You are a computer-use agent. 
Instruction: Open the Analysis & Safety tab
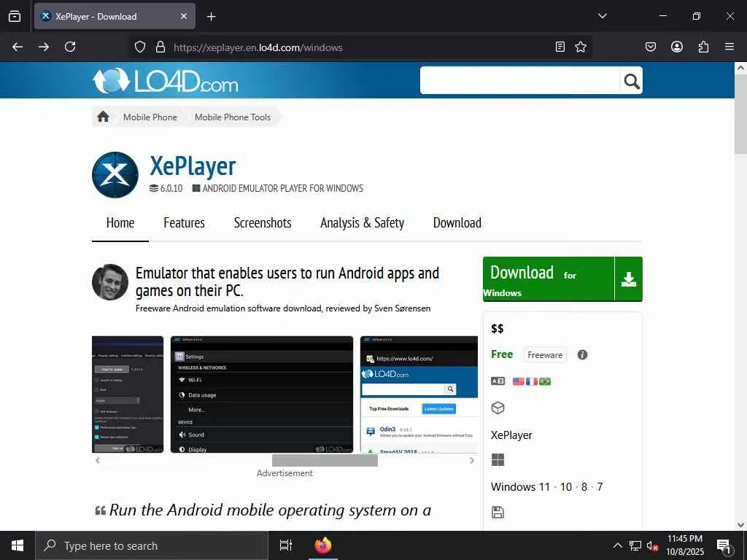point(362,223)
